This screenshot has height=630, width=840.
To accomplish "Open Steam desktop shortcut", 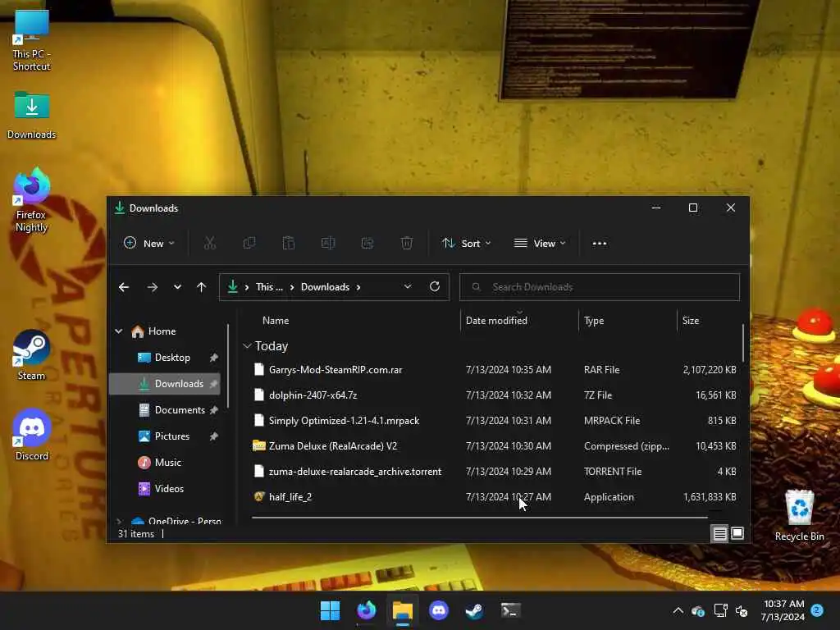I will tap(32, 354).
